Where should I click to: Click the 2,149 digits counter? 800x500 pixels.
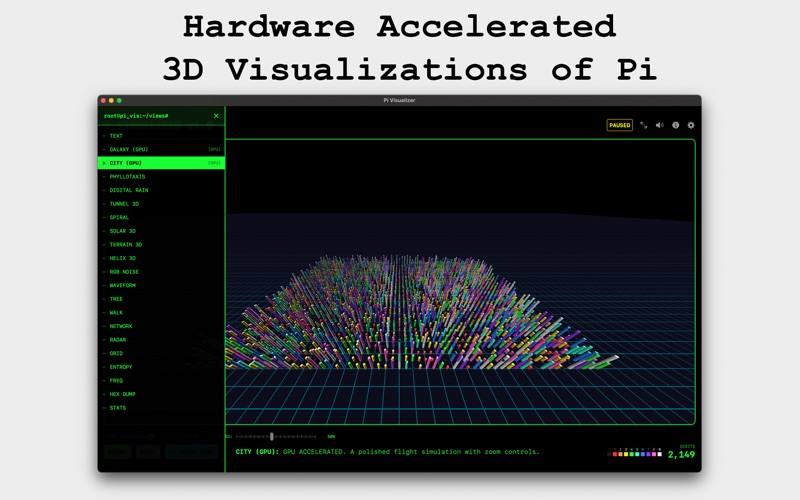click(x=681, y=455)
